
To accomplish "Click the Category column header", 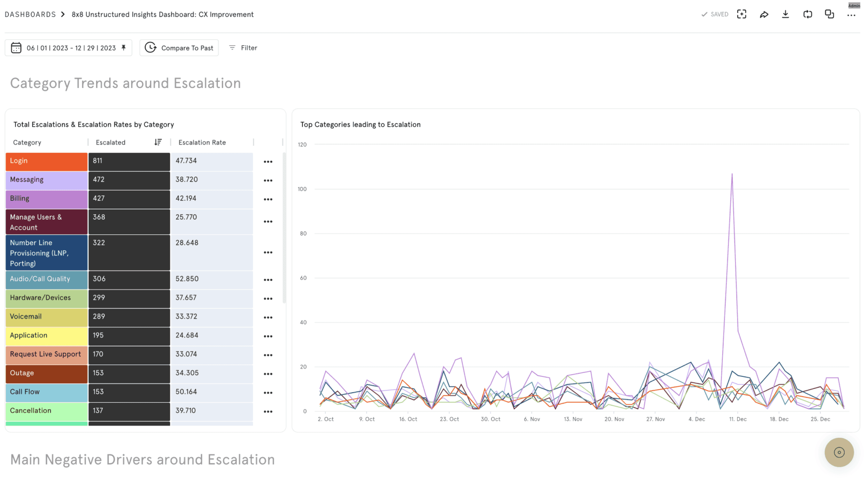I will (27, 142).
